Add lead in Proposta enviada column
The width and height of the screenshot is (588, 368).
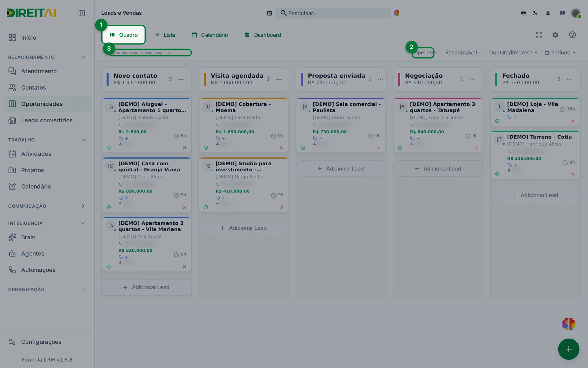[x=341, y=169]
